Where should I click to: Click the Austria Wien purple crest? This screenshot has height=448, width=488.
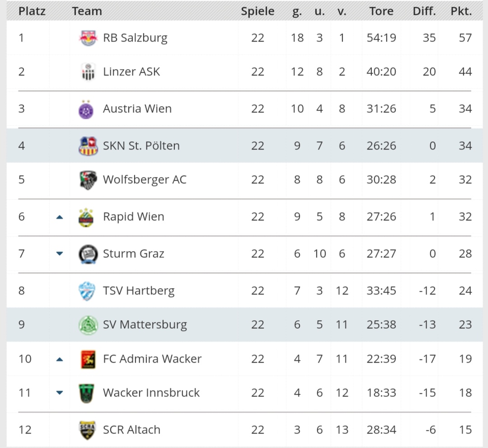click(x=86, y=109)
